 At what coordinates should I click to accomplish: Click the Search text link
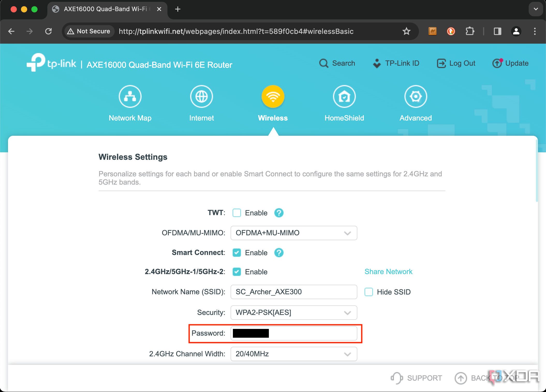click(x=343, y=63)
